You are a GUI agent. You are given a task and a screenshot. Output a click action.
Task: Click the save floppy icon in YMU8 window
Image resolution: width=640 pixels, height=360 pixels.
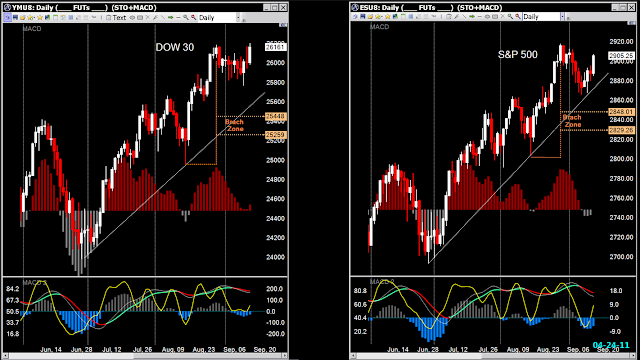pos(15,18)
